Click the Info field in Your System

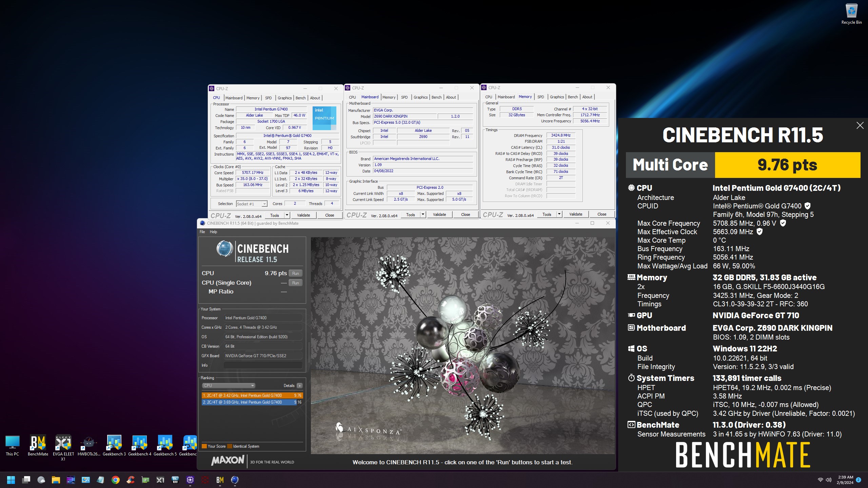tap(263, 365)
